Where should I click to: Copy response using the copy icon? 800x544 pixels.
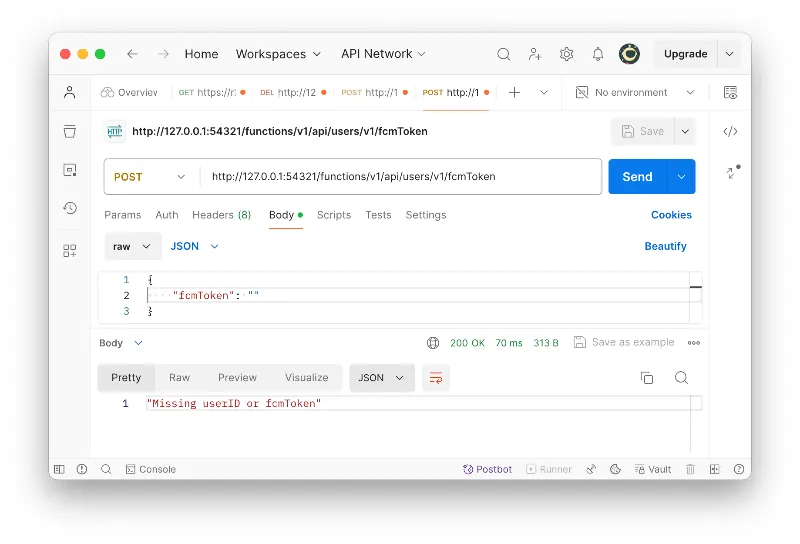click(647, 378)
